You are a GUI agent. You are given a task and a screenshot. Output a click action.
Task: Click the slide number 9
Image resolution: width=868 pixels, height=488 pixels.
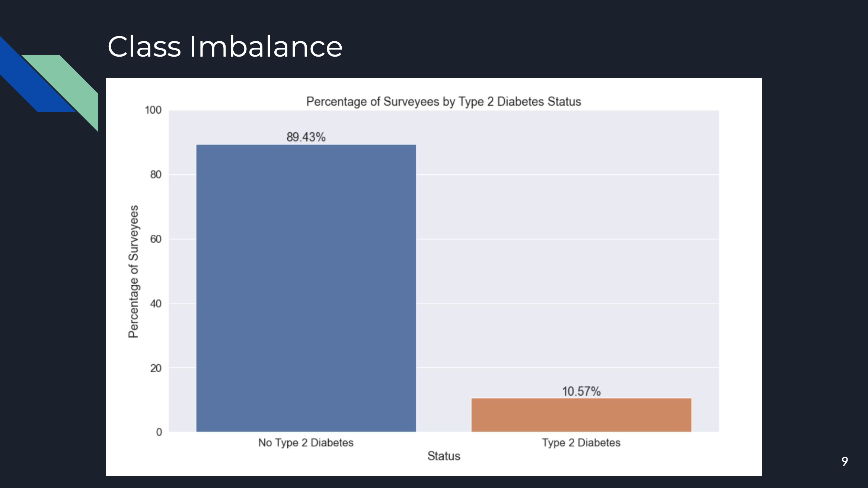(x=845, y=461)
